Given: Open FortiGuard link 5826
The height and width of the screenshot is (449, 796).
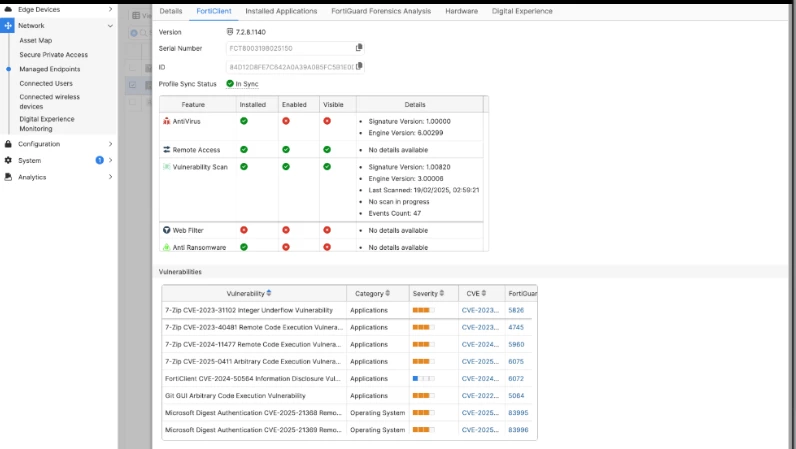Looking at the screenshot, I should [x=516, y=310].
